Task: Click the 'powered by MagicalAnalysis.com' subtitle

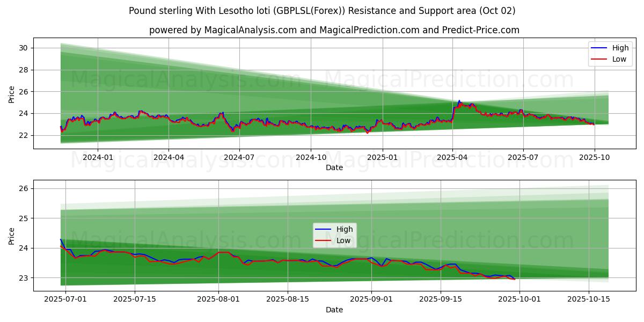Action: [x=334, y=30]
